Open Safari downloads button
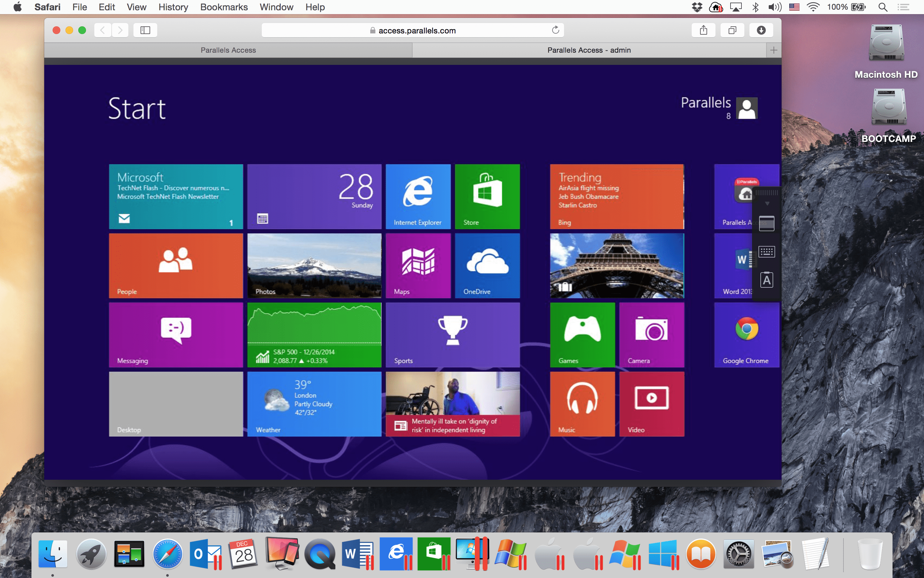Image resolution: width=924 pixels, height=578 pixels. click(x=761, y=30)
